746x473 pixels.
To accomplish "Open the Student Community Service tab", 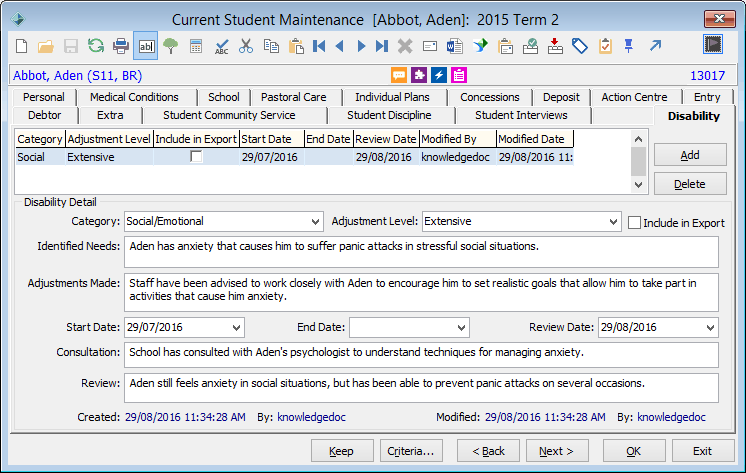I will 229,115.
